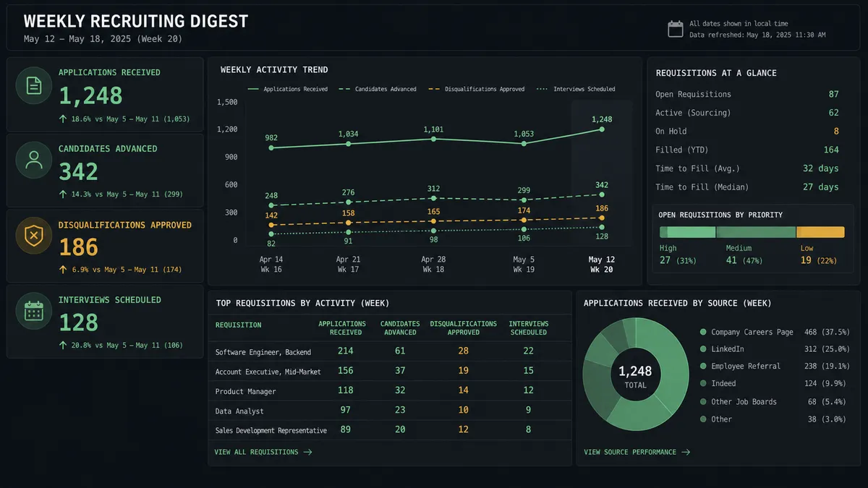Open View All Requisitions link
The width and height of the screenshot is (868, 488).
(263, 452)
